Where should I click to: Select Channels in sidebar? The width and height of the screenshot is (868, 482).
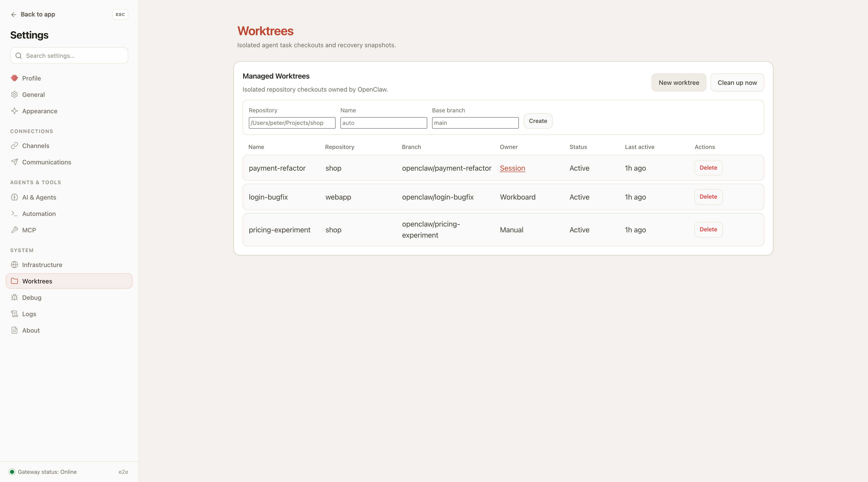69,146
